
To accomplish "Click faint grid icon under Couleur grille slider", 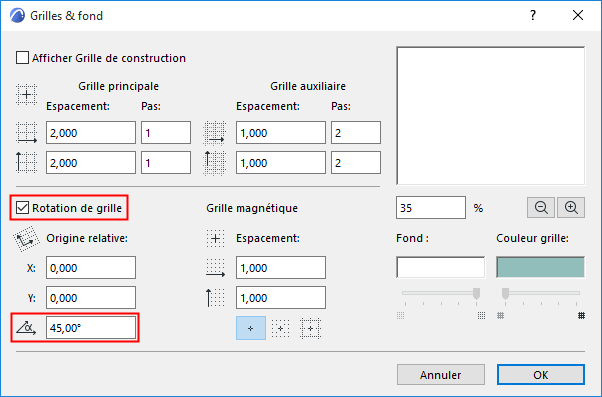I will 500,316.
